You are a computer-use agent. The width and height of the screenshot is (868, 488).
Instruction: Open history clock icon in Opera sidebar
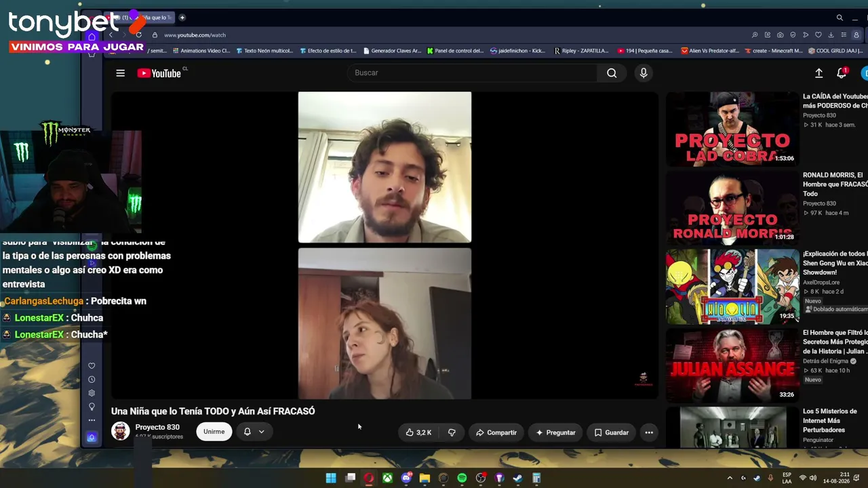(92, 380)
